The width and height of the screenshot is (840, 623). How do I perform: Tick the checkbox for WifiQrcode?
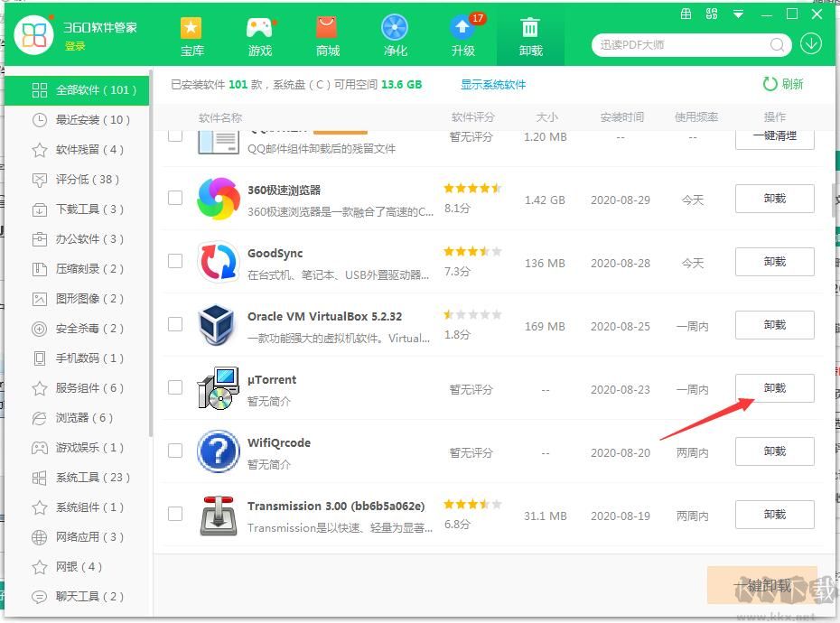(175, 451)
